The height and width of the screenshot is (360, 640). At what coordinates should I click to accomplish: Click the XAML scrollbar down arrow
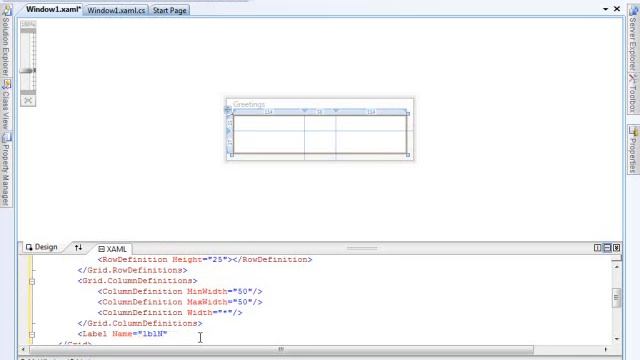(x=616, y=339)
